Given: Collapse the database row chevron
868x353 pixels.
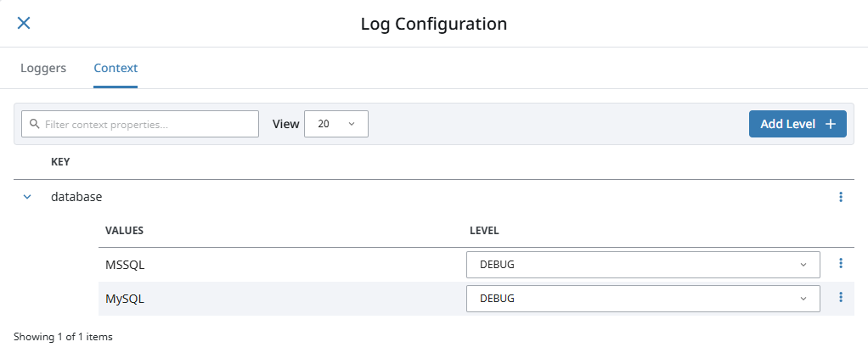Looking at the screenshot, I should (x=27, y=197).
